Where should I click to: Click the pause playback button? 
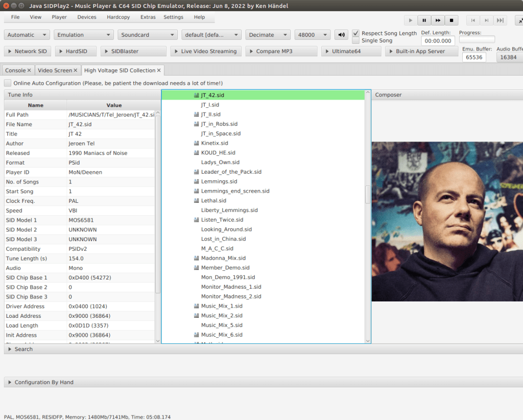coord(424,20)
